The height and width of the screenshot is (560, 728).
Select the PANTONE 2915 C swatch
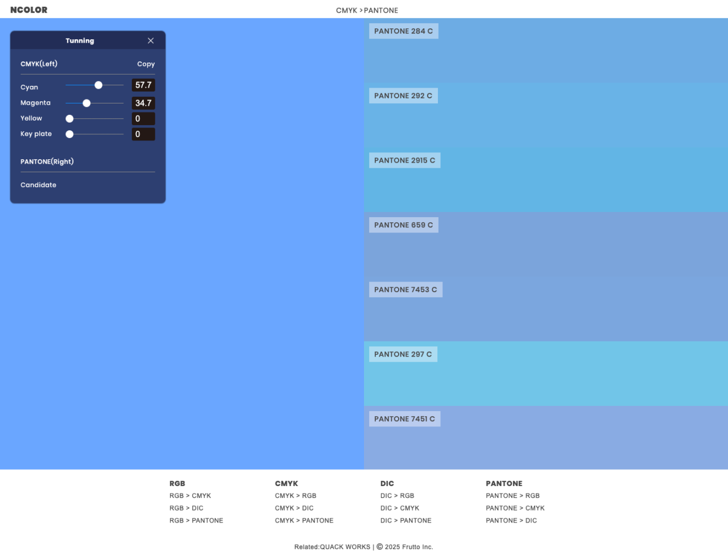point(546,180)
